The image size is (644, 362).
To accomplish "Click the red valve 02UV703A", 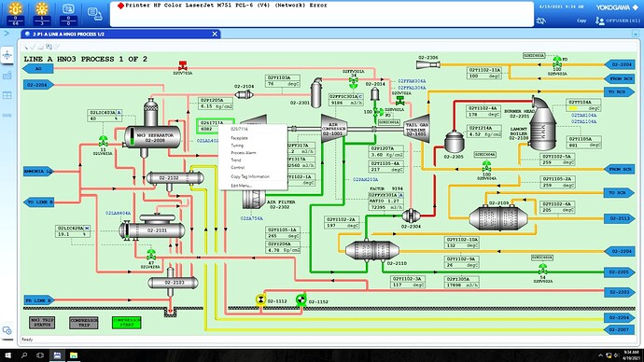I will [183, 65].
